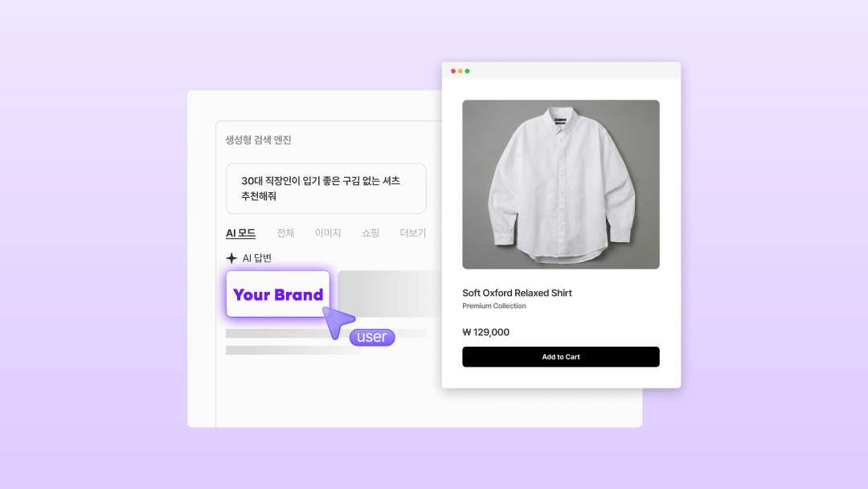
Task: Click the AI 답변 sparkle icon
Action: click(231, 258)
